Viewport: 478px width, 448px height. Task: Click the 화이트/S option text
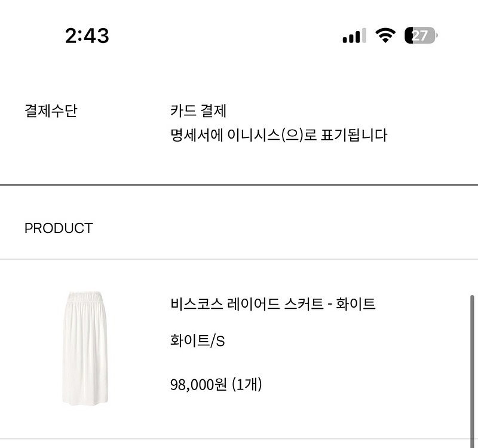197,341
